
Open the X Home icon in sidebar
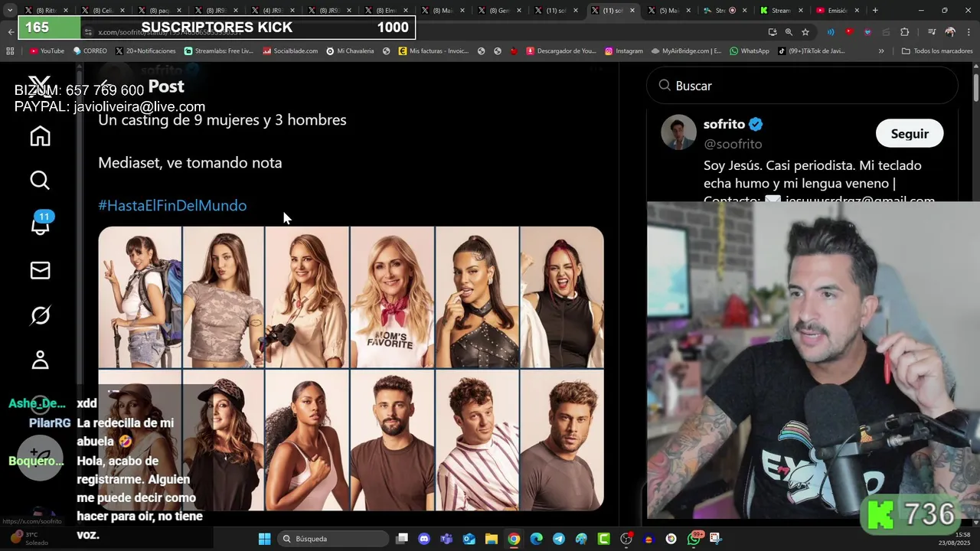[x=40, y=136]
